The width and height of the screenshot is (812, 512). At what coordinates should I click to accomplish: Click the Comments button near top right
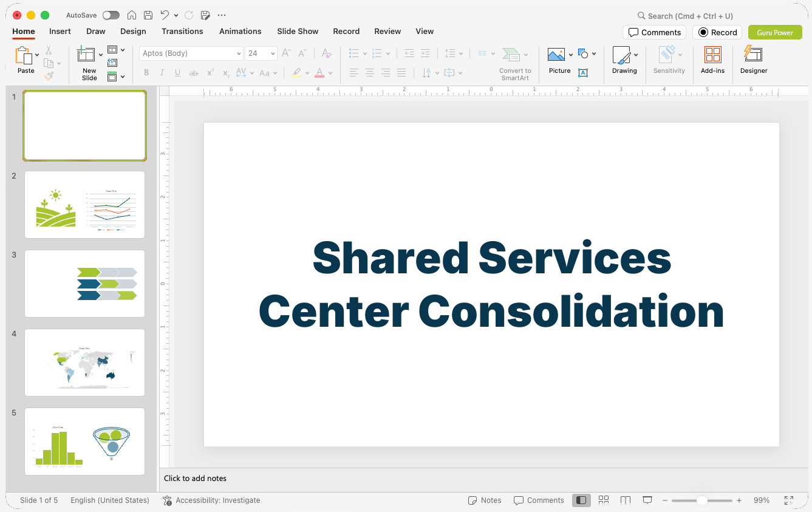coord(654,32)
